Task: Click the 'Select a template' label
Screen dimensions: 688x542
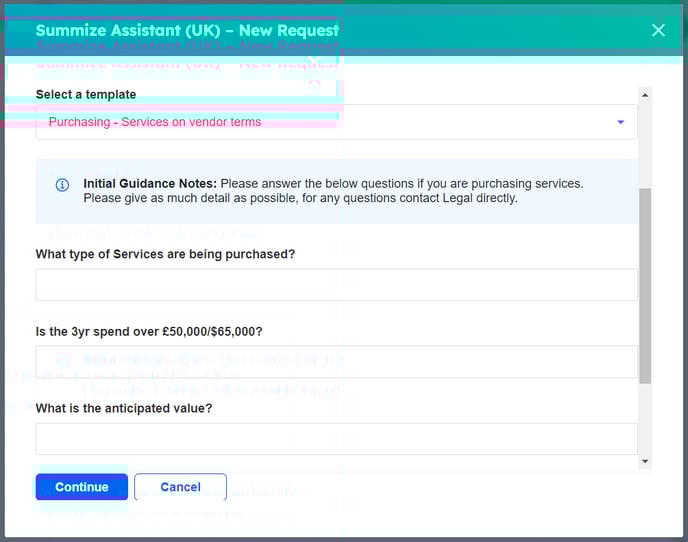Action: 86,95
